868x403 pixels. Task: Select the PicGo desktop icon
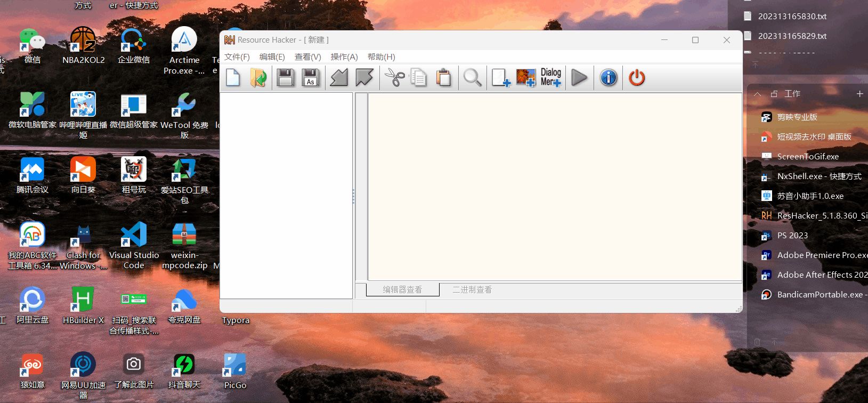235,371
